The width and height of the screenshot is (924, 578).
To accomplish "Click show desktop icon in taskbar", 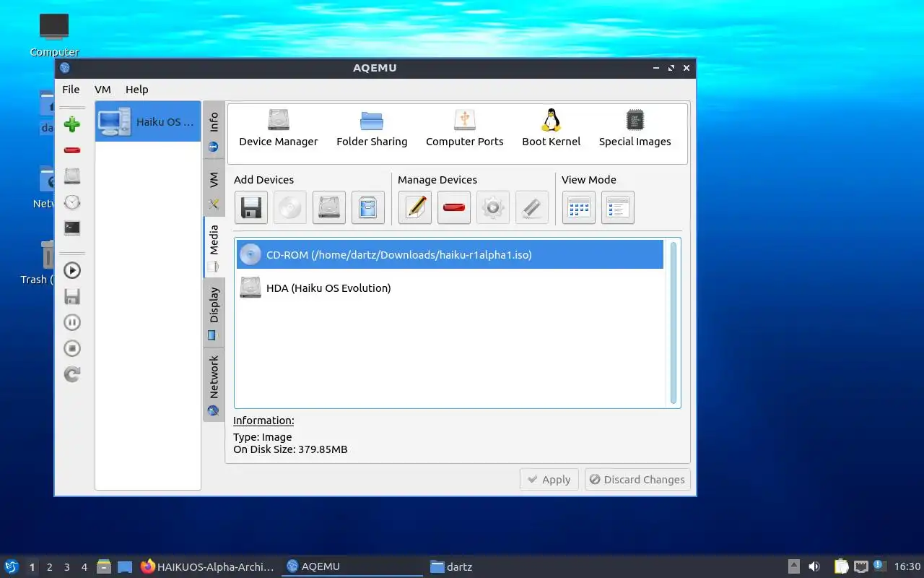I will (125, 566).
